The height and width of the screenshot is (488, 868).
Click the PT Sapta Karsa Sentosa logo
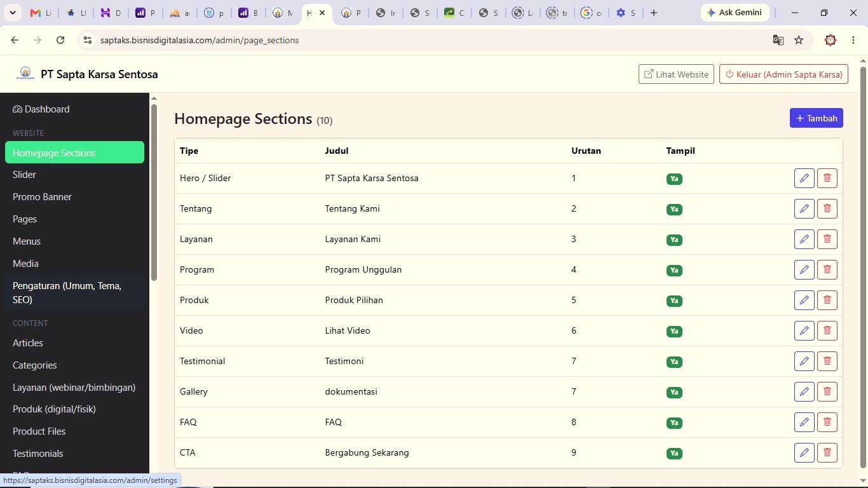[x=25, y=74]
